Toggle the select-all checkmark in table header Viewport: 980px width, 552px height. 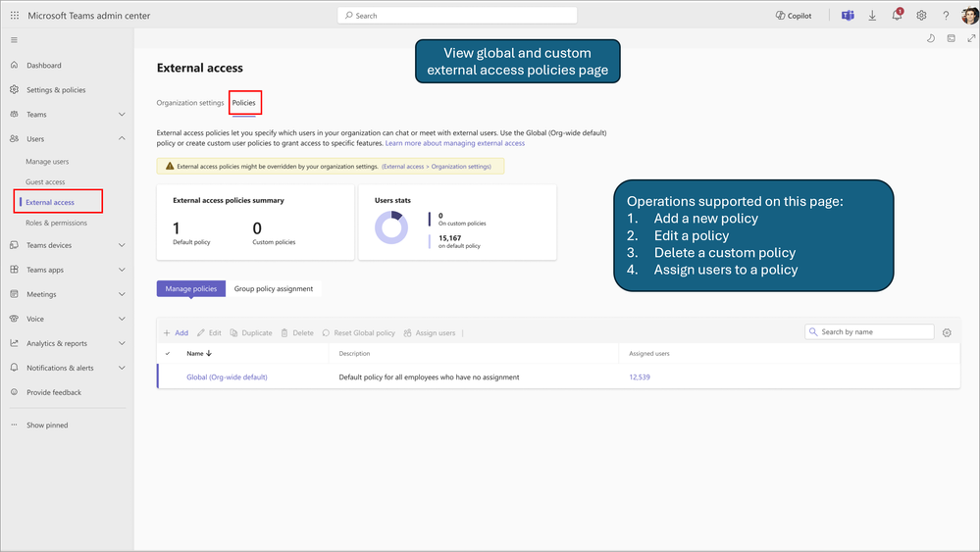point(168,353)
